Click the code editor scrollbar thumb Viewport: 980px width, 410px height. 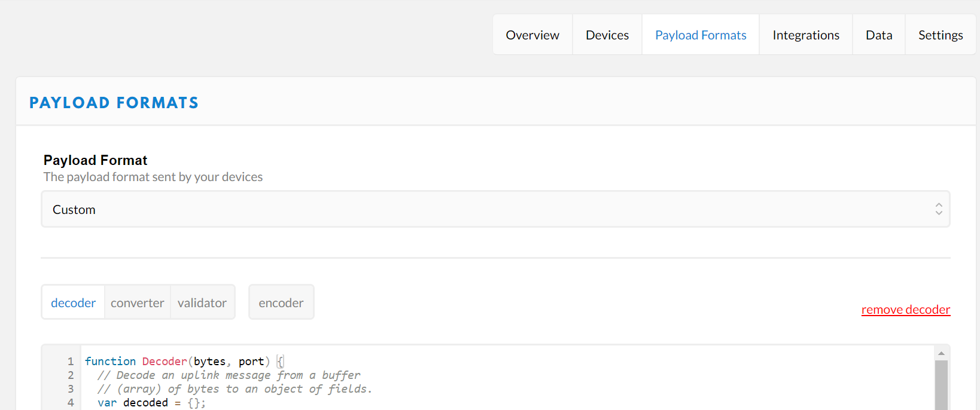click(x=941, y=385)
